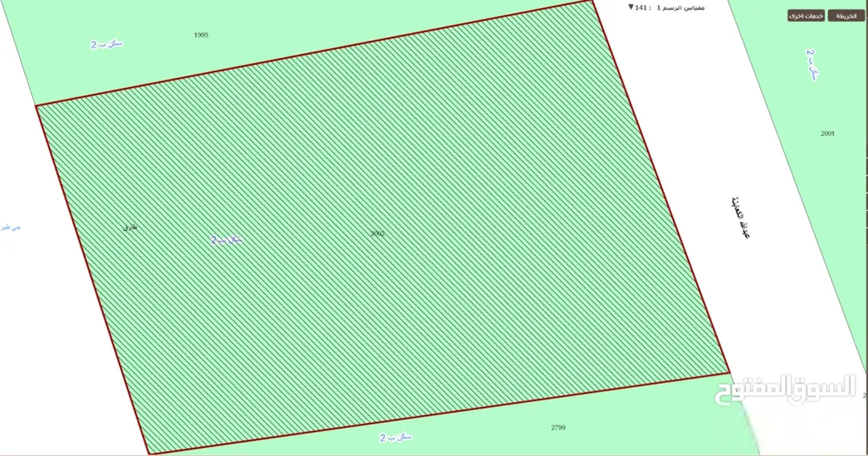The height and width of the screenshot is (456, 868).
Task: Click the vertical سكن ب 2 label above parcel 2001
Action: pos(811,64)
